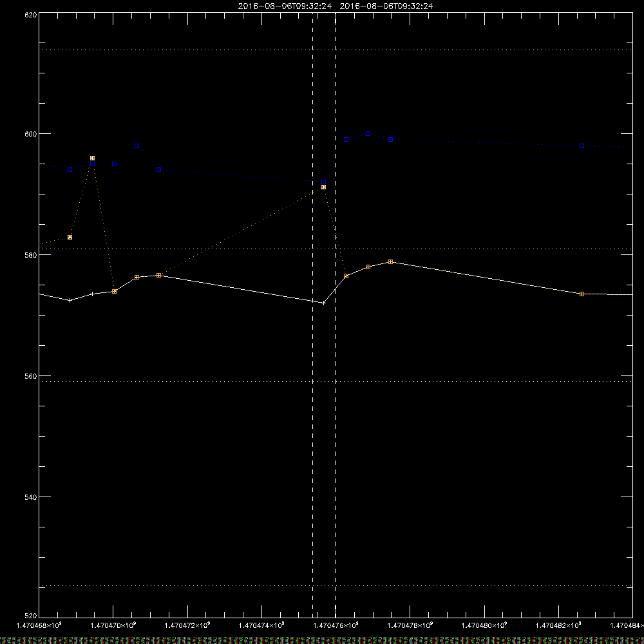Select the orange marker at far right near 573
Image resolution: width=644 pixels, height=644 pixels.
pyautogui.click(x=582, y=294)
